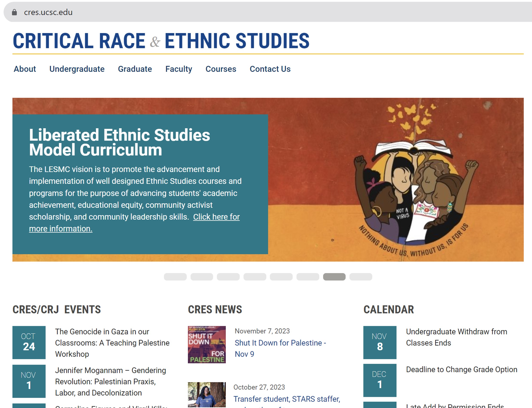Screen dimensions: 532x408
Task: Click the lock icon in address bar
Action: [x=14, y=12]
